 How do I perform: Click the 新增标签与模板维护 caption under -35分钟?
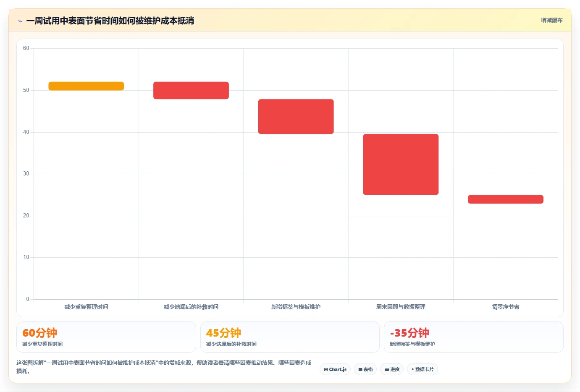pyautogui.click(x=412, y=344)
